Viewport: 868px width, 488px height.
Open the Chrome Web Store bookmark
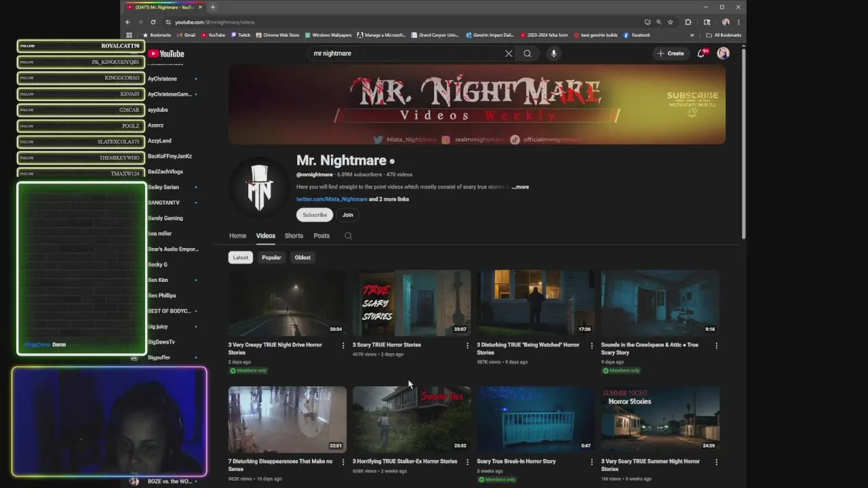277,35
